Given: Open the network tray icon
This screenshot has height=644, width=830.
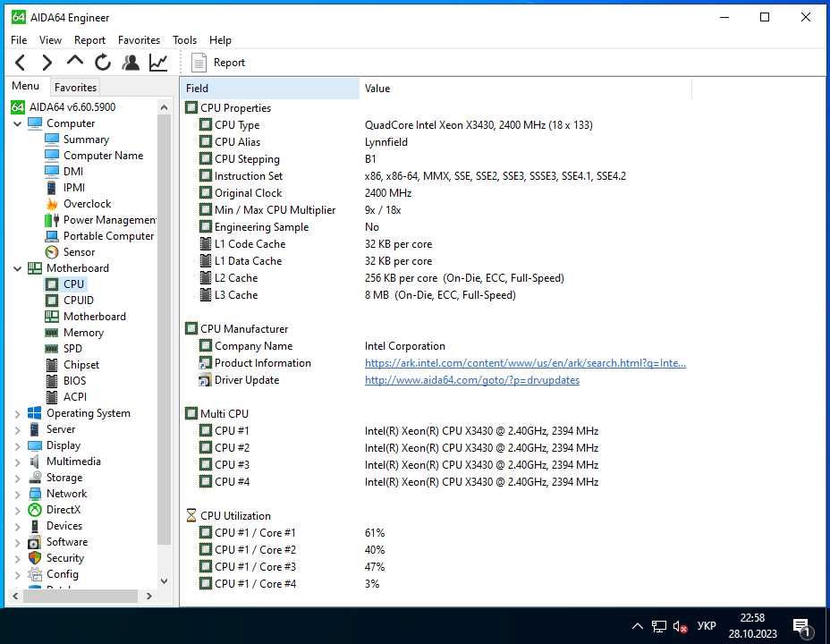Looking at the screenshot, I should pos(659,626).
